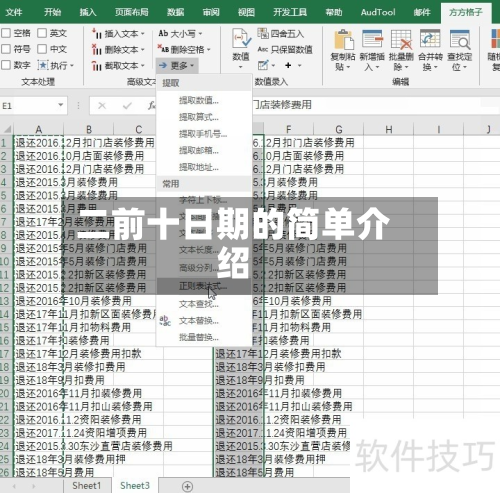Select column A header
Image resolution: width=500 pixels, height=493 pixels.
click(39, 129)
